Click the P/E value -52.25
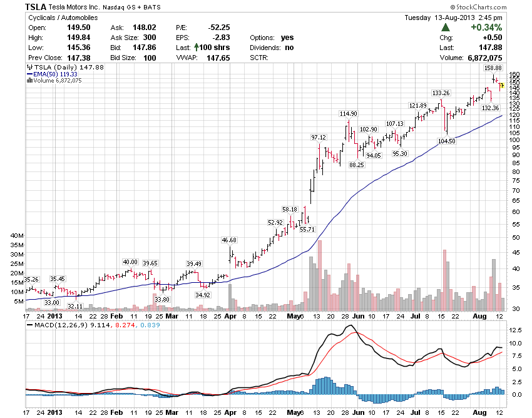532x418 pixels. (219, 28)
